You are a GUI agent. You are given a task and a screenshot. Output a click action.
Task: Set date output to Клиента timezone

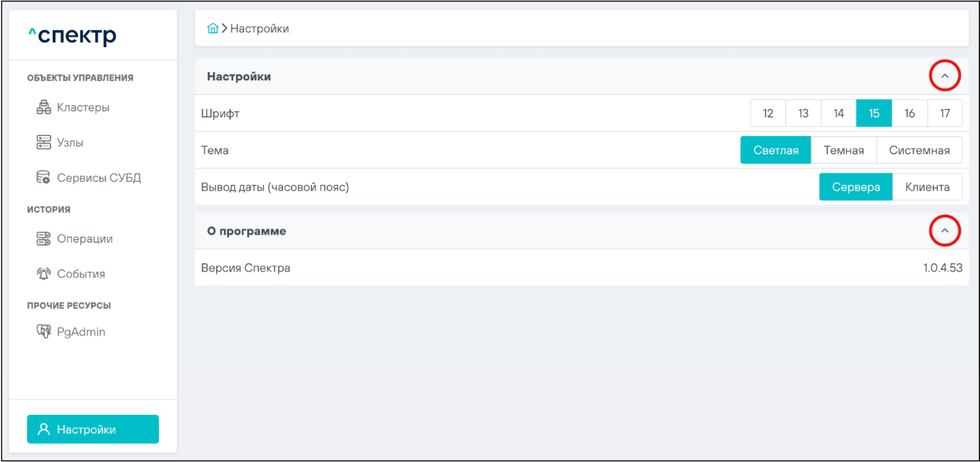(x=927, y=187)
